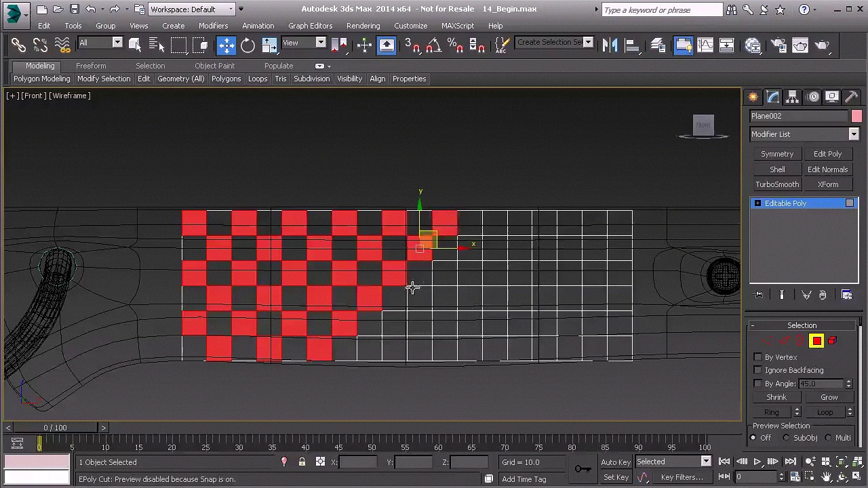Open the Modifiers menu

point(213,26)
